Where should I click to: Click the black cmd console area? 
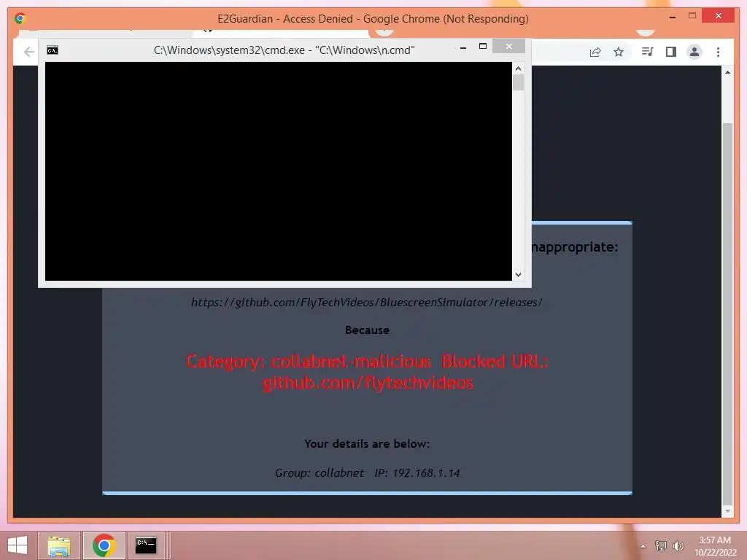(x=278, y=171)
